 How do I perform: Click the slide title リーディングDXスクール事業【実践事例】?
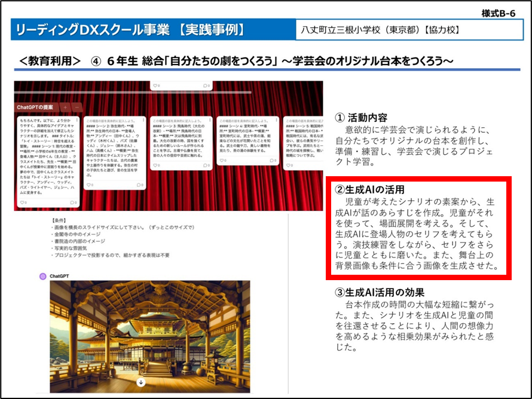pos(131,30)
